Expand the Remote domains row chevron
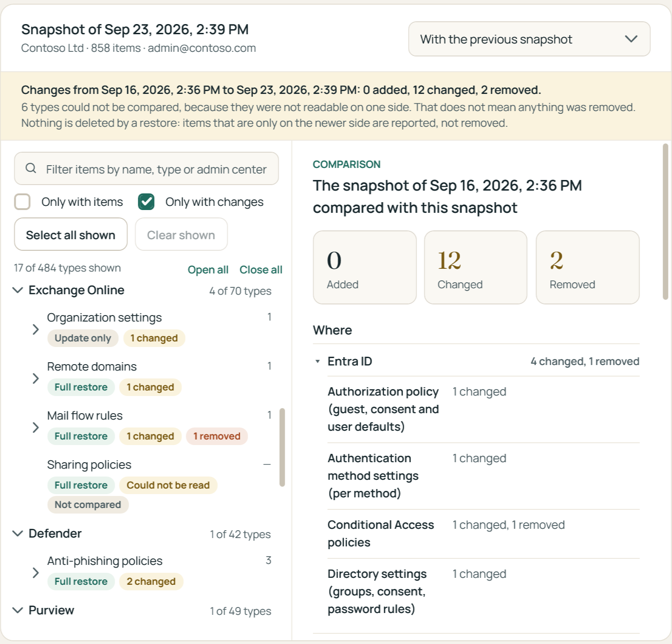672x644 pixels. coord(36,378)
